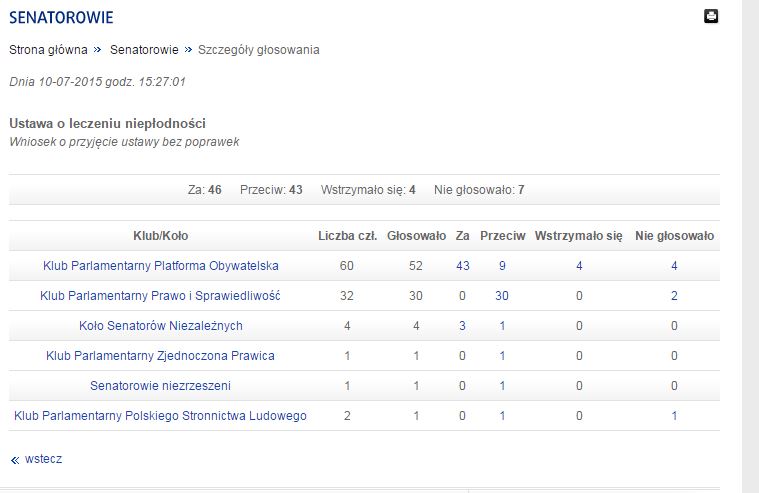Open Klub Parlamentarny Platforma Obywatelska
The height and width of the screenshot is (493, 759).
pos(161,266)
